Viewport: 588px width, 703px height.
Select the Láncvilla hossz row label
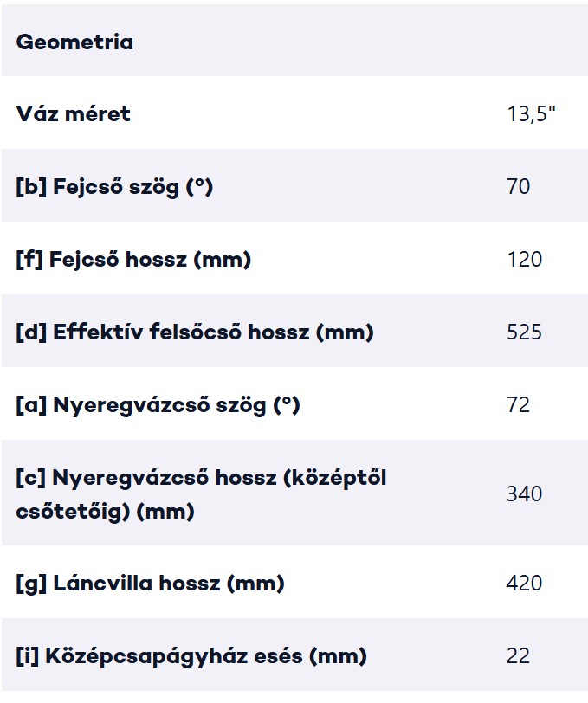coord(150,584)
